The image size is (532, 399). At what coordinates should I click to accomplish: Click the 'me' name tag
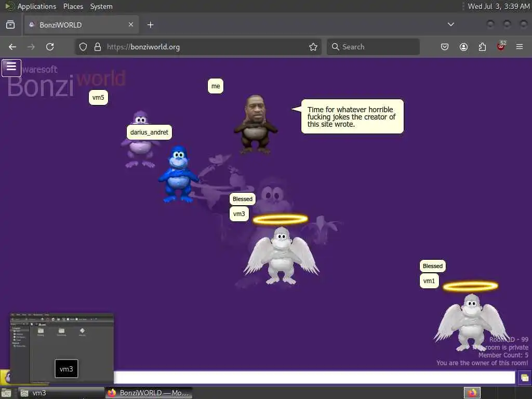click(216, 86)
